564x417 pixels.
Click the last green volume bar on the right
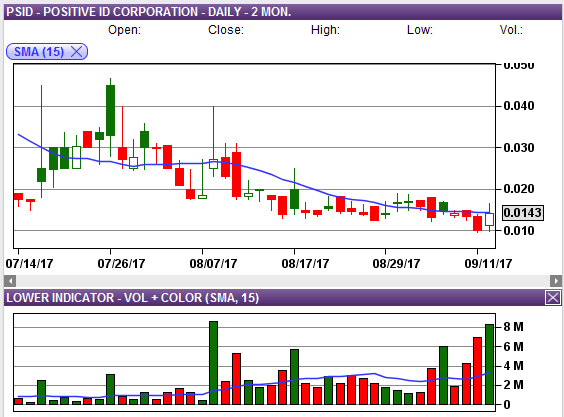coord(489,364)
